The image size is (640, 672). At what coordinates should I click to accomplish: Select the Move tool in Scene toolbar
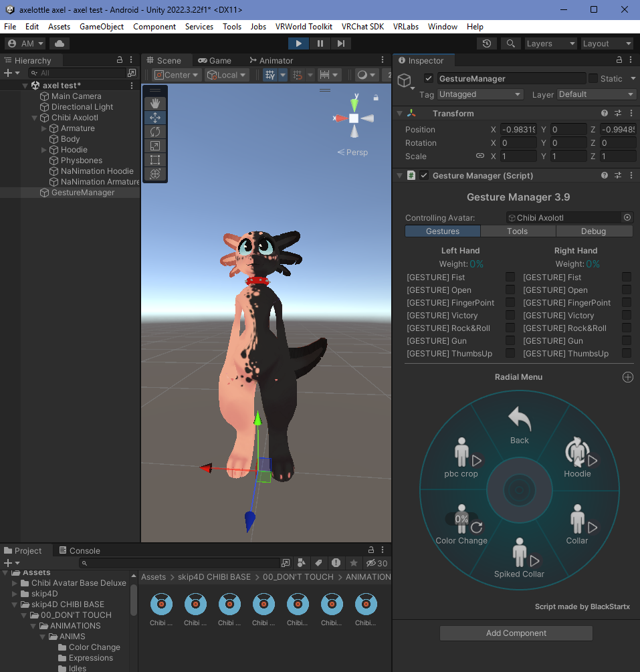(154, 118)
